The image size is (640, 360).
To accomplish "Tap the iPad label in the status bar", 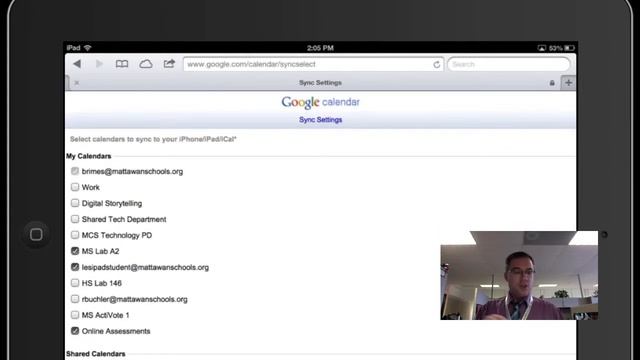I will [73, 48].
